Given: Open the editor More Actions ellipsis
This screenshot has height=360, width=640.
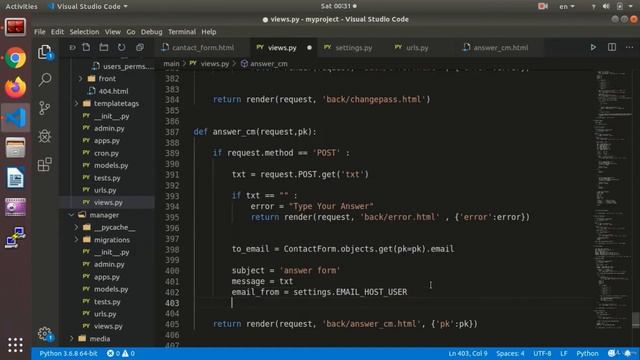Looking at the screenshot, I should pos(629,47).
